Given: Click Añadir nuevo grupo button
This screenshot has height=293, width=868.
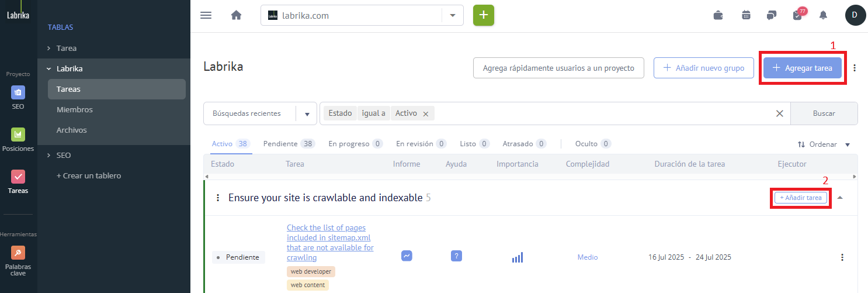Looking at the screenshot, I should (703, 68).
